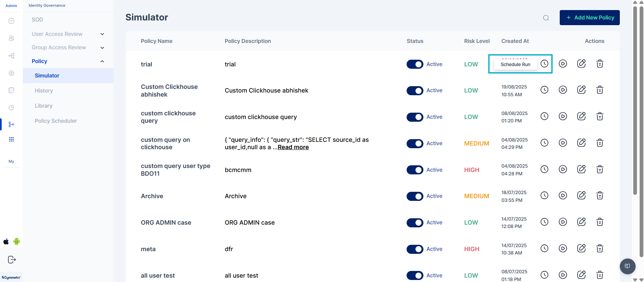This screenshot has width=644, height=282.
Task: Toggle Active status for all user test
Action: coord(415,276)
